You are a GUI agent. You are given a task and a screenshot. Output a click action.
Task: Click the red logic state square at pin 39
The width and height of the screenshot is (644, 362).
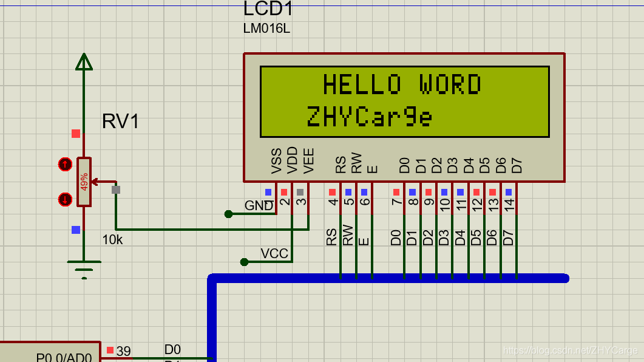(x=110, y=350)
